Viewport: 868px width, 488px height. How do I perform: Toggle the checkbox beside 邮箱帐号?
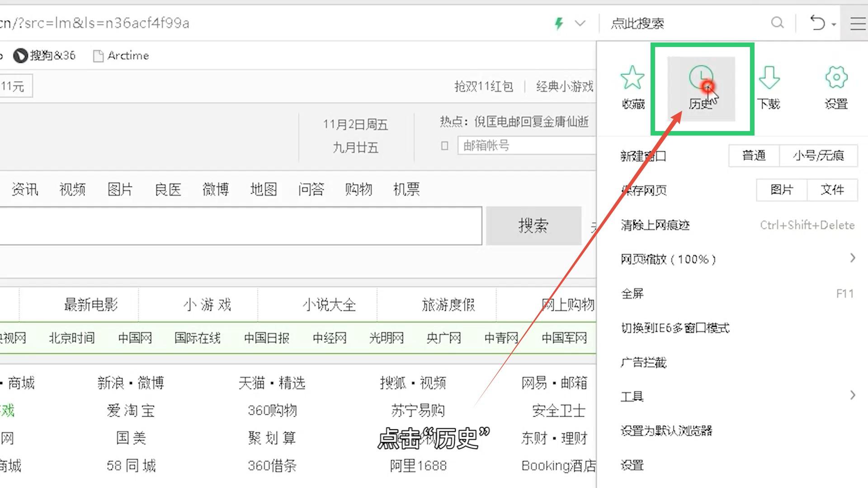pos(444,146)
